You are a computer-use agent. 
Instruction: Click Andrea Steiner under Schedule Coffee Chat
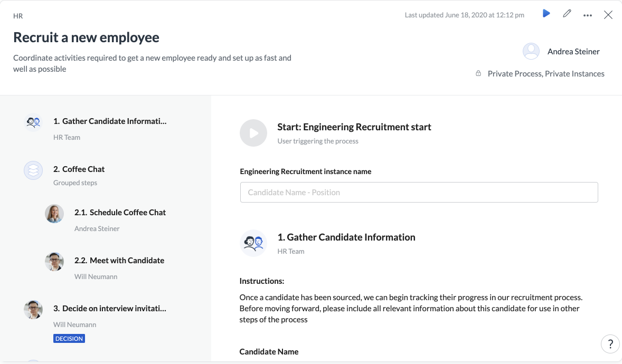tap(97, 228)
